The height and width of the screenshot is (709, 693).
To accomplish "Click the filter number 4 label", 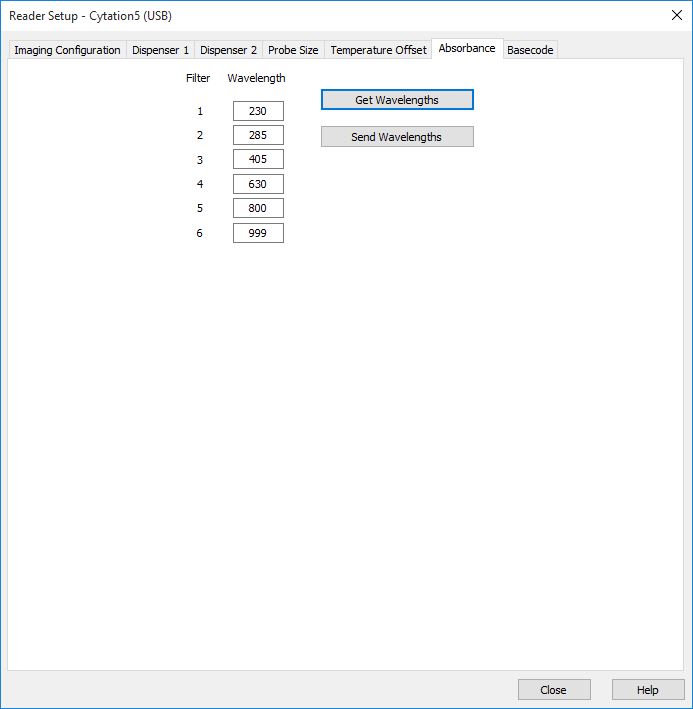I will click(x=200, y=184).
